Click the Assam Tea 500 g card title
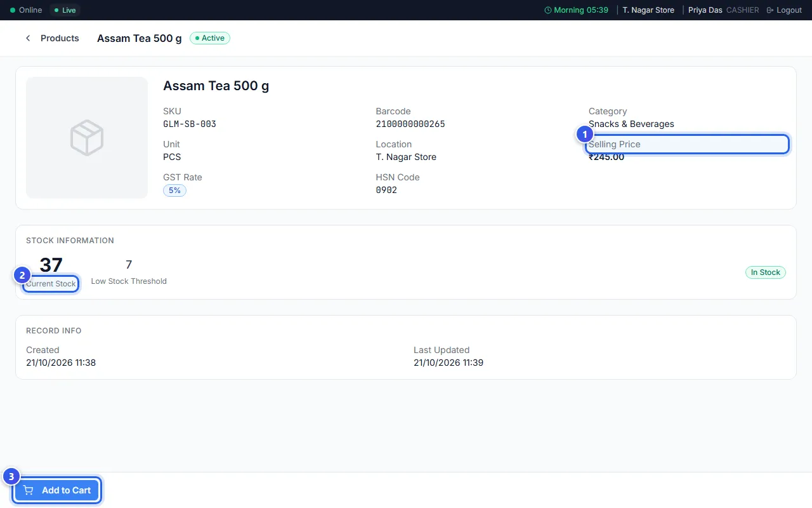 pos(216,86)
